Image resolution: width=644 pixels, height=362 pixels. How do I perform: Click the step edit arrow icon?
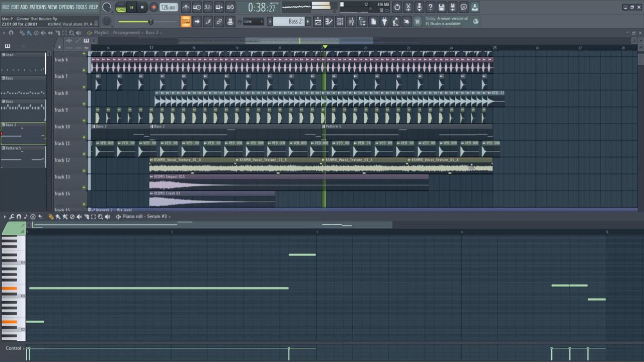tap(197, 22)
